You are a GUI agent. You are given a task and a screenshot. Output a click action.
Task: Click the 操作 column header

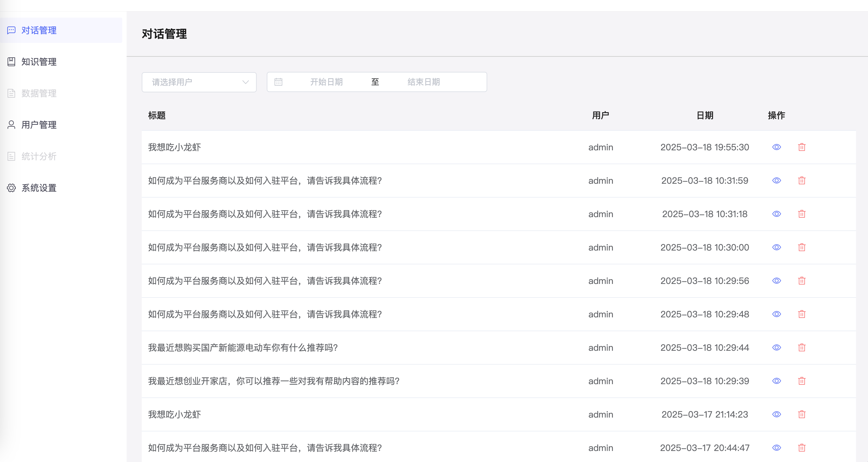pos(776,115)
